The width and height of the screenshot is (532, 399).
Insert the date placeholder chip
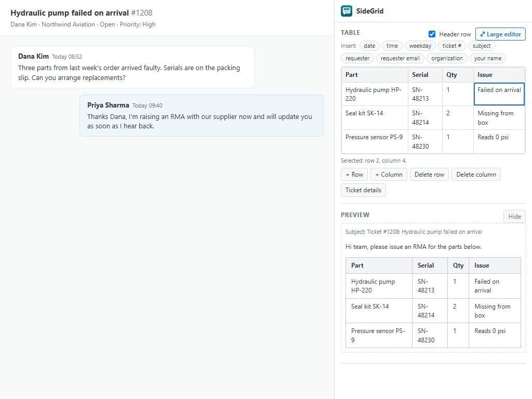369,46
